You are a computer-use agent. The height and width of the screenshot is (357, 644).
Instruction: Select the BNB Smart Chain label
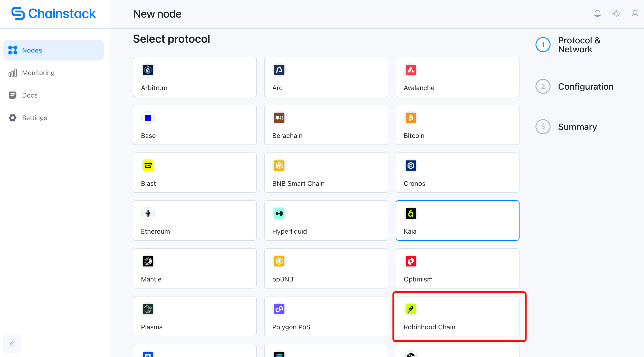point(298,183)
